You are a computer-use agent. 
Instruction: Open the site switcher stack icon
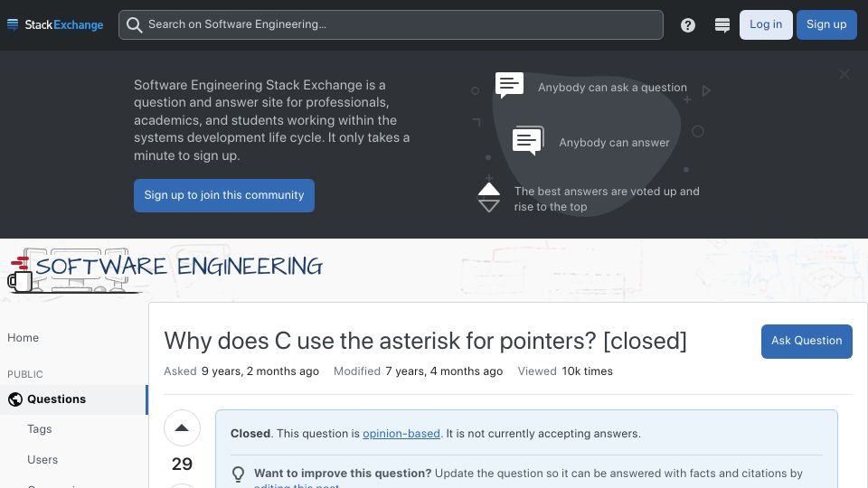[722, 25]
